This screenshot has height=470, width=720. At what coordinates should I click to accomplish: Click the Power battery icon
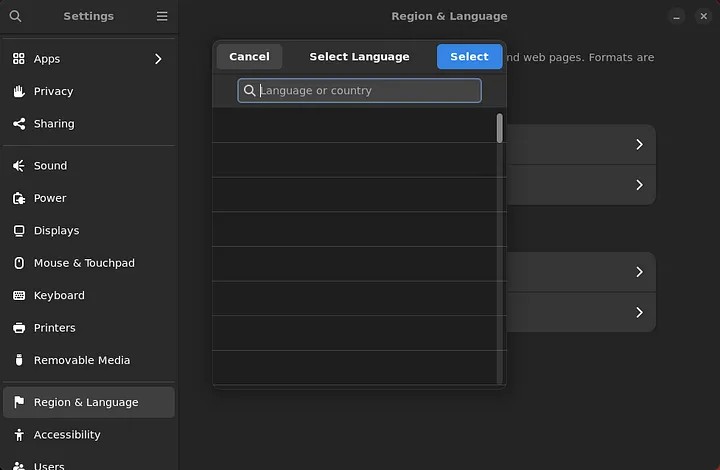click(18, 198)
